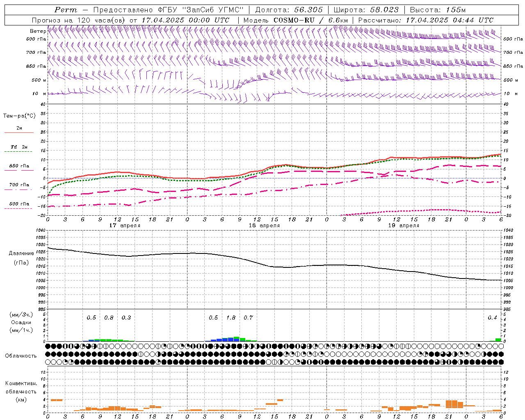The width and height of the screenshot is (525, 420).
Task: Select the Тем-ра(°C) temperature panel title
Action: click(19, 116)
